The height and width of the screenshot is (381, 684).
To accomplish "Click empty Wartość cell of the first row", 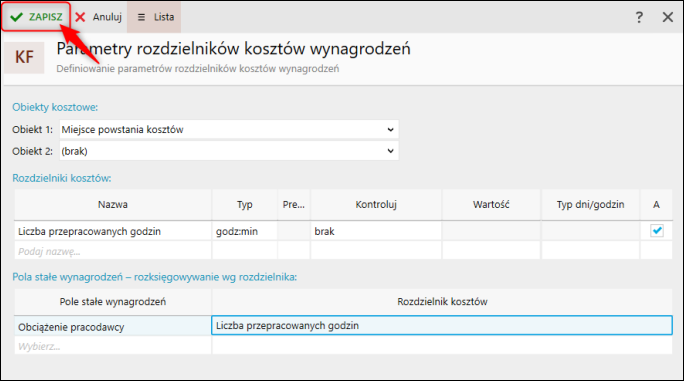I will pos(492,231).
